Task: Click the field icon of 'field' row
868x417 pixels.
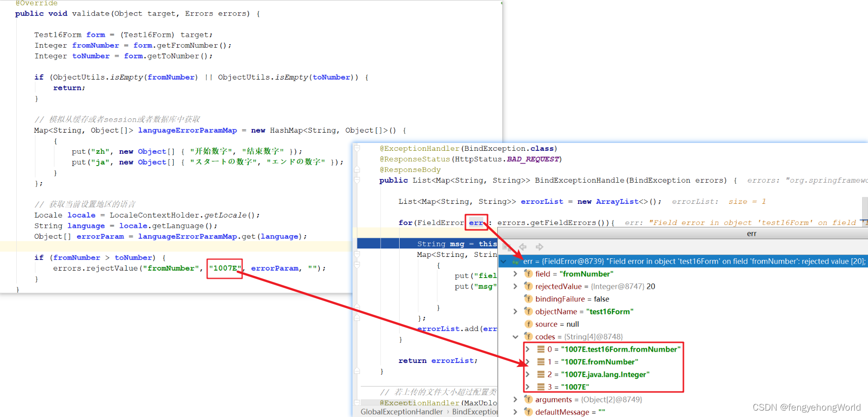Action: click(x=528, y=274)
